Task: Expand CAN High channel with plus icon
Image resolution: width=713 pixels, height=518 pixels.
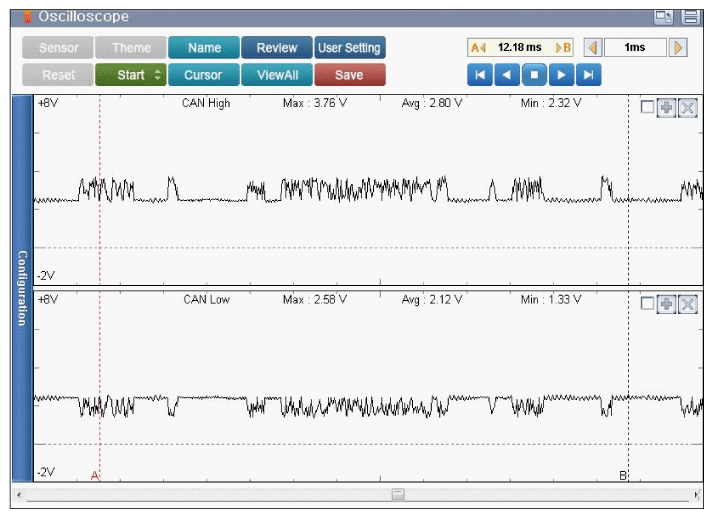Action: [x=667, y=108]
